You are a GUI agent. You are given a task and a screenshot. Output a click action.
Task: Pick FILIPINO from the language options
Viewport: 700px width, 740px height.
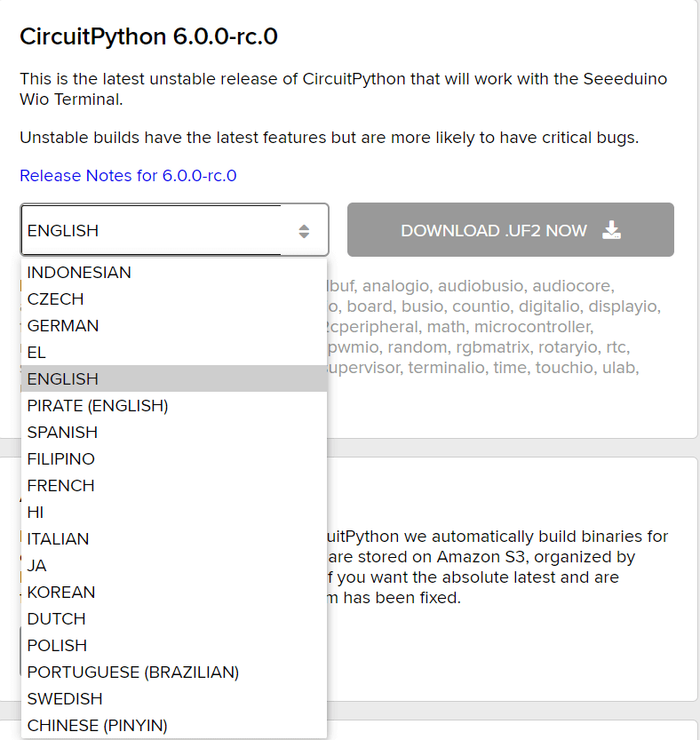[x=60, y=458]
